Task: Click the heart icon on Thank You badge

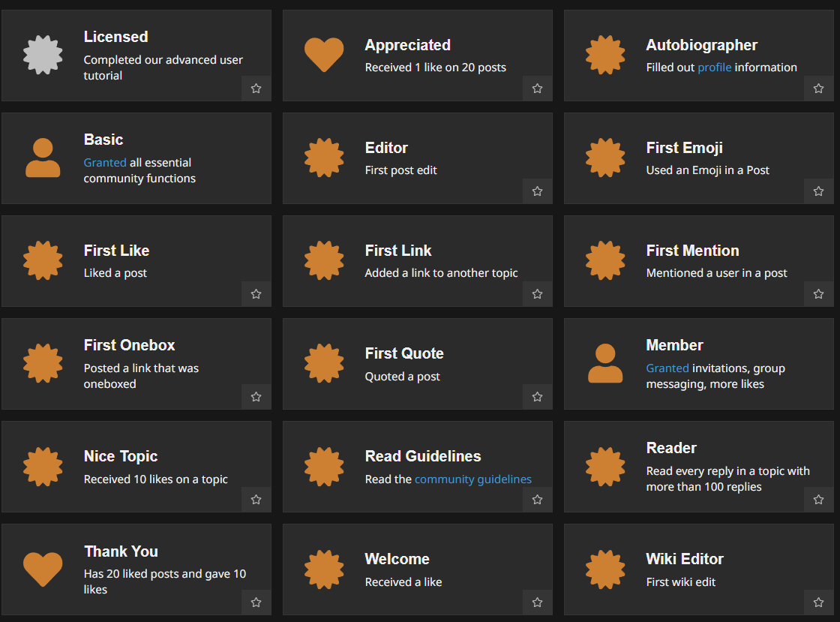Action: pyautogui.click(x=43, y=569)
